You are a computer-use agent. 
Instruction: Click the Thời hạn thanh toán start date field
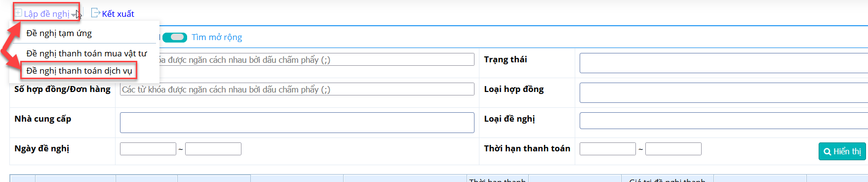[608, 149]
